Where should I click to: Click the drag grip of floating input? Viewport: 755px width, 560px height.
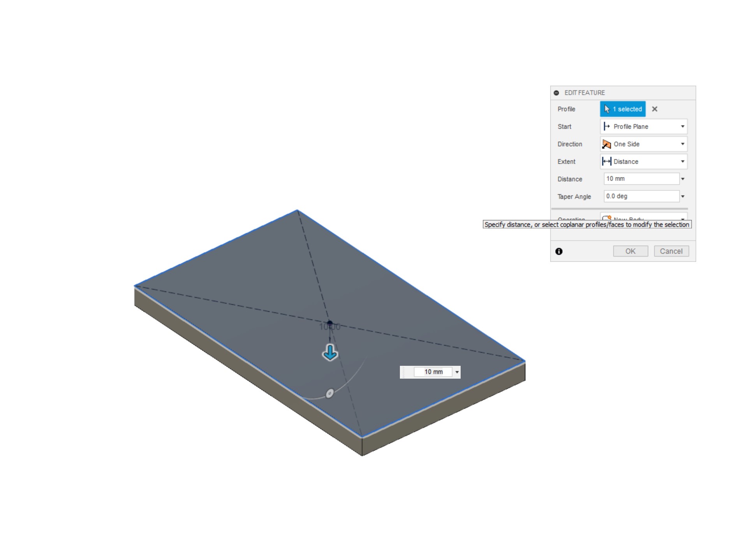pos(404,372)
